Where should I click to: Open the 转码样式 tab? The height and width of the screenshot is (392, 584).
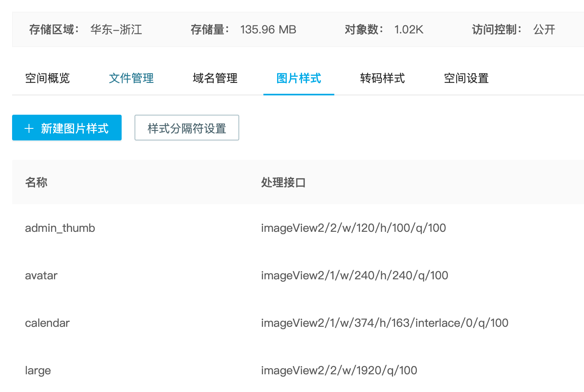tap(383, 78)
